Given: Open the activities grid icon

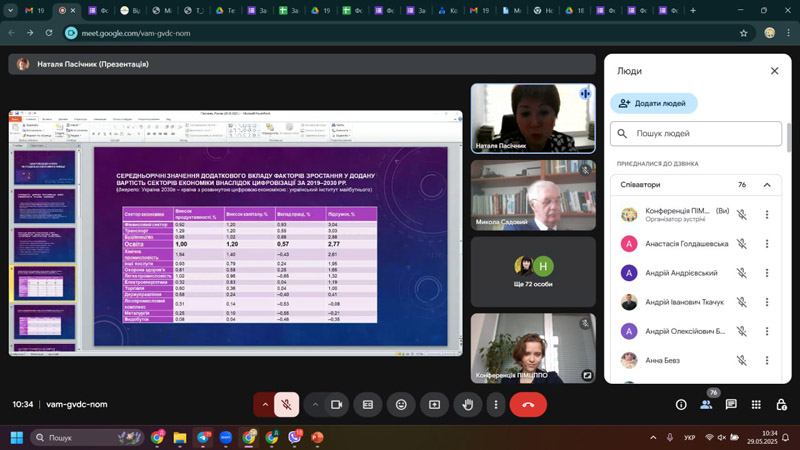Looking at the screenshot, I should [756, 404].
